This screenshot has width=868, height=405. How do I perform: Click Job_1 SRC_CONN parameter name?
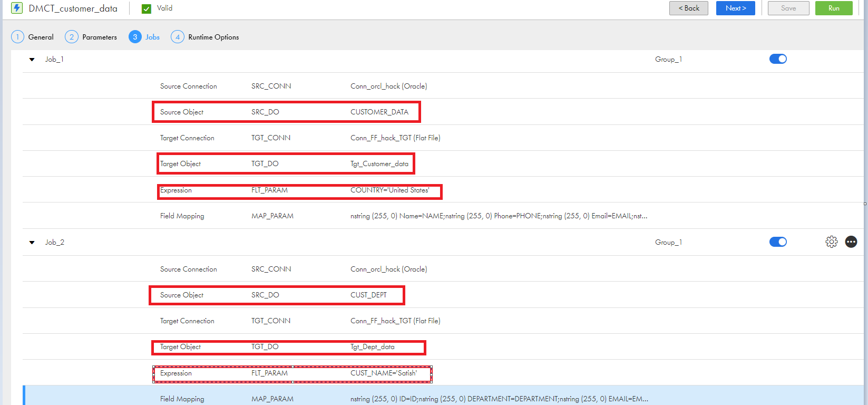tap(271, 86)
